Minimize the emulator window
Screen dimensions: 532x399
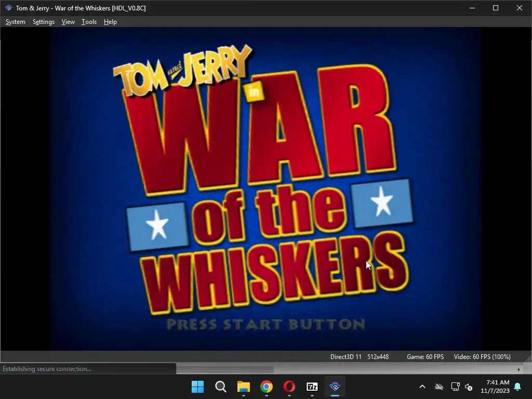click(x=472, y=8)
